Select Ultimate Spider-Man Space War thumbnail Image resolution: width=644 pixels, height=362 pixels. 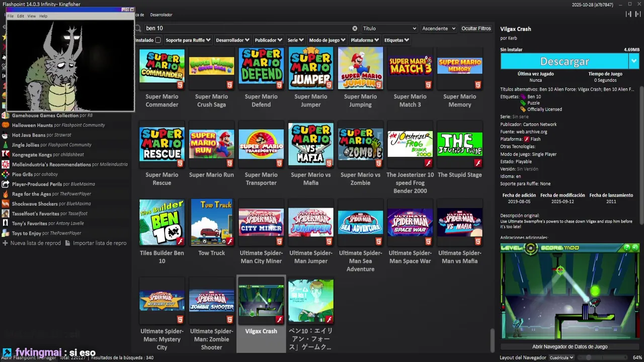tap(410, 222)
